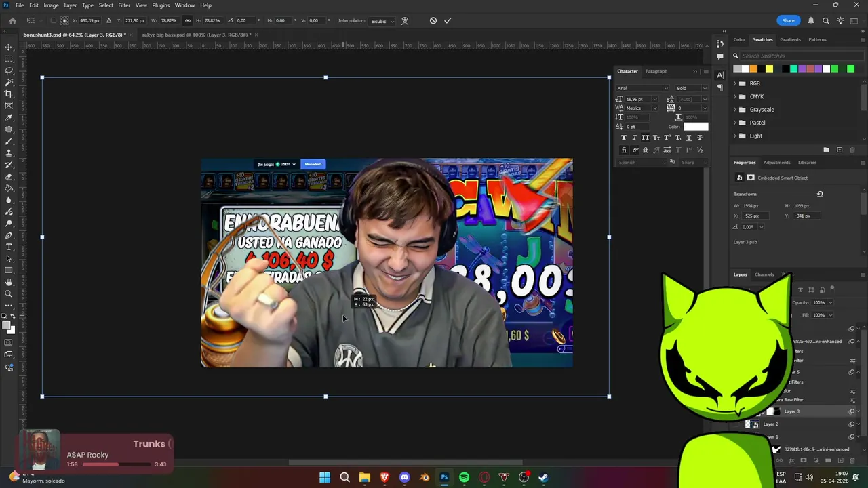
Task: Switch to the Gradients panel tab
Action: (790, 39)
